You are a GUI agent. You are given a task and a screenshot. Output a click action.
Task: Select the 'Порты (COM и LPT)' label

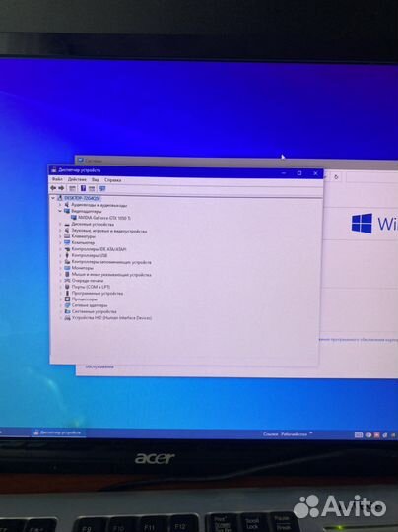tap(91, 287)
